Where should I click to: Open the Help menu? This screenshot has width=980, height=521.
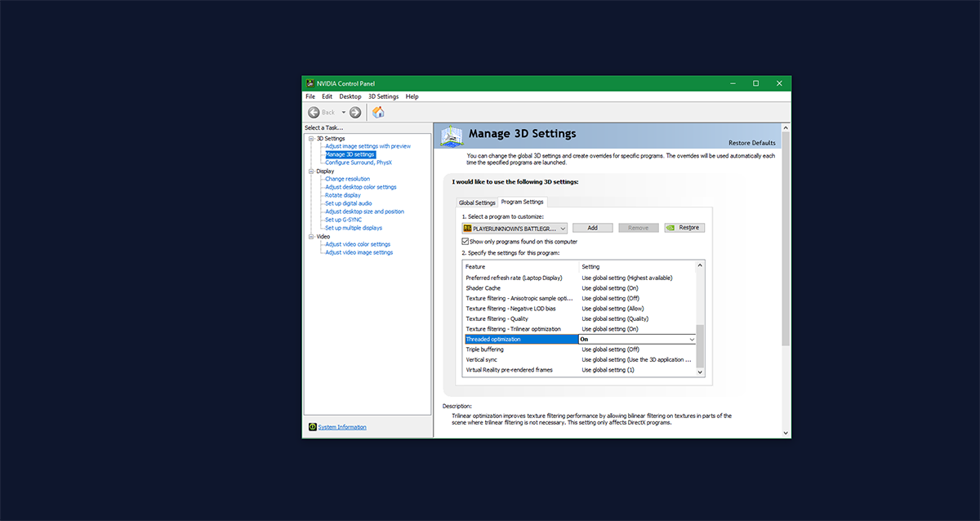412,96
